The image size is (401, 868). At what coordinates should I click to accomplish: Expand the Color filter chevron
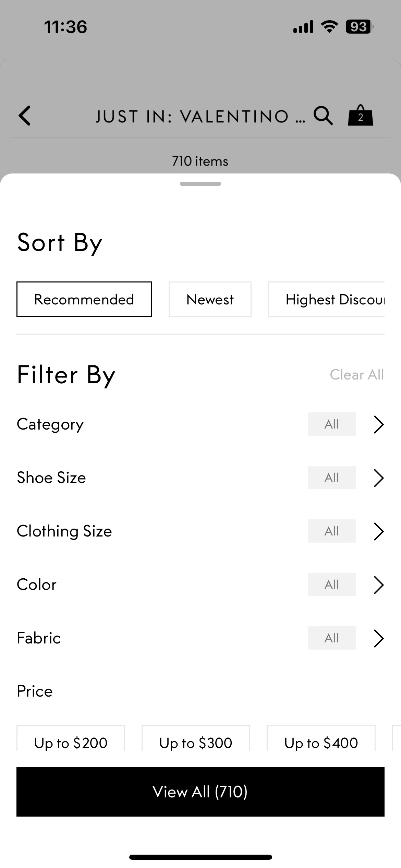point(378,585)
